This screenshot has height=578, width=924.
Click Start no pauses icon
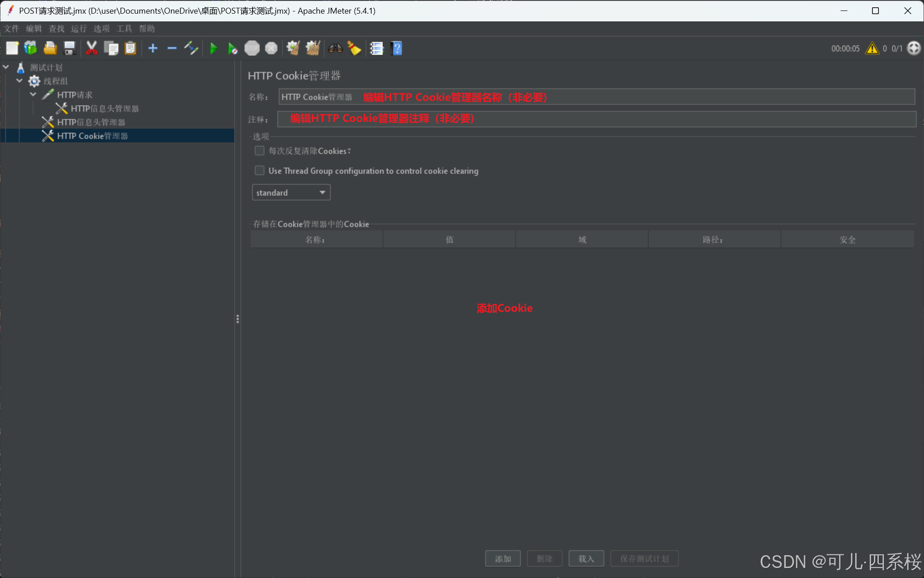click(232, 48)
